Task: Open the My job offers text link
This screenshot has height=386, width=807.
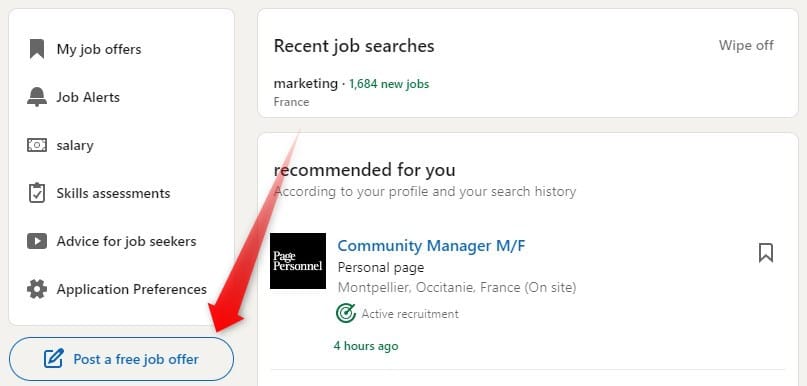Action: pyautogui.click(x=99, y=49)
